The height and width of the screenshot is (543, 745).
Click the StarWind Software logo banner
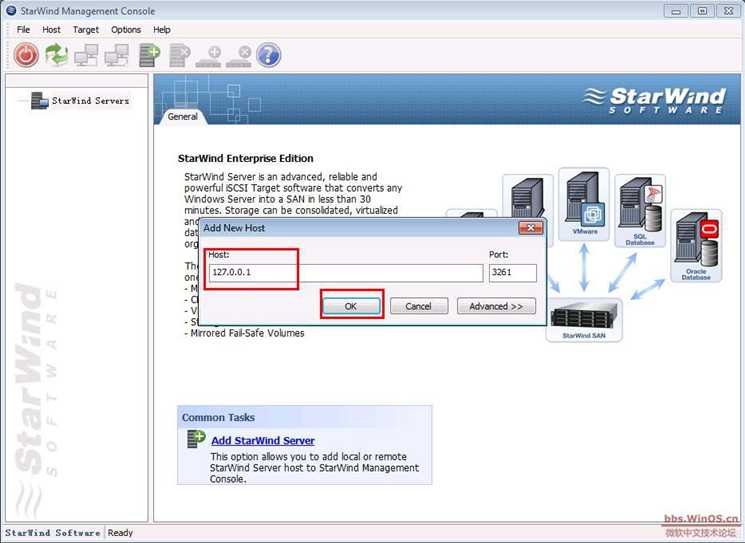pos(654,100)
